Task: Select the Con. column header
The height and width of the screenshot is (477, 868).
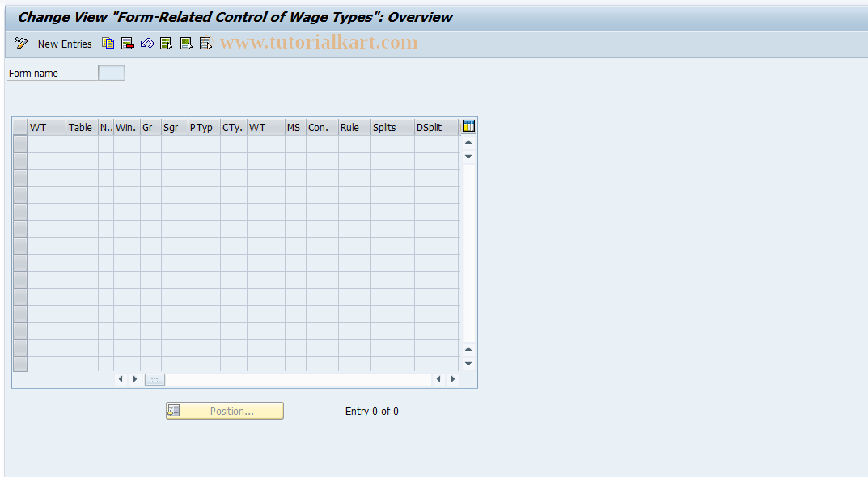Action: 322,127
